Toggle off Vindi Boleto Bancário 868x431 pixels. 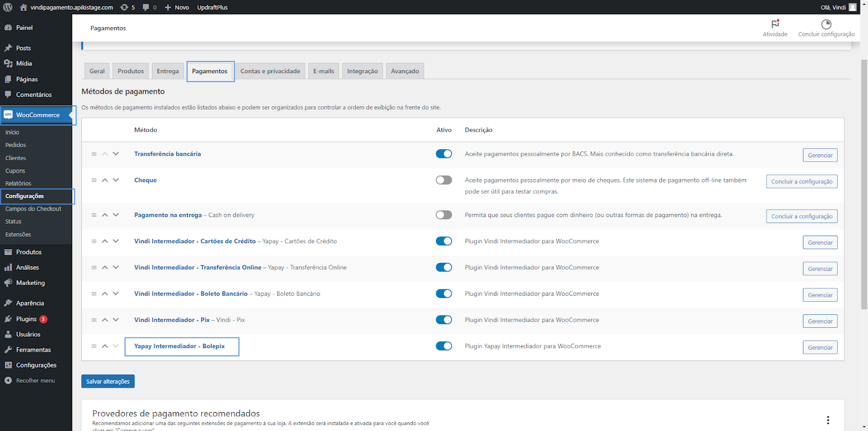click(x=444, y=294)
